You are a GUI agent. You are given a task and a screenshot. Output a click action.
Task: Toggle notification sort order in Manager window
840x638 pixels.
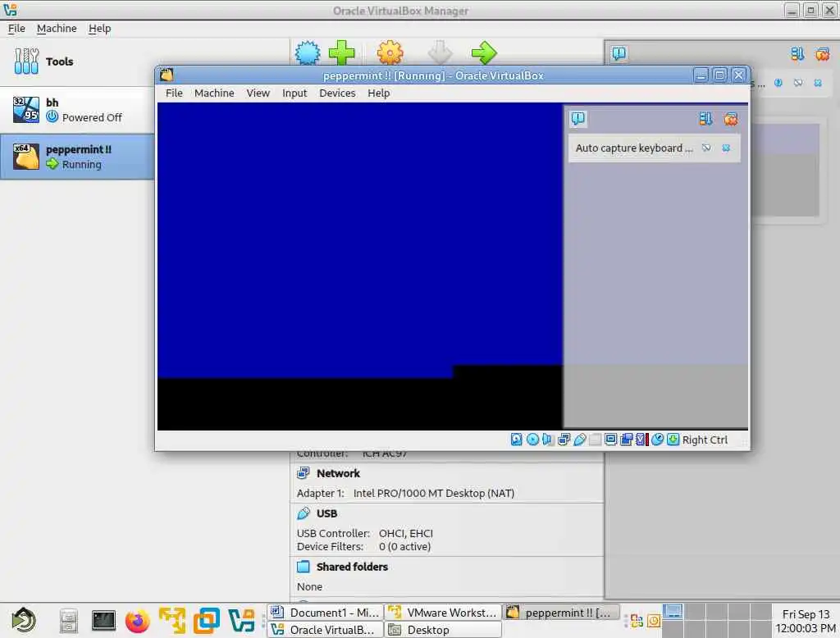point(797,53)
